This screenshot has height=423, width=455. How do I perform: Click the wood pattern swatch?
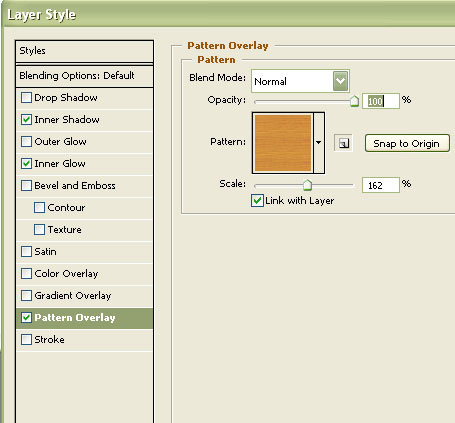tap(283, 143)
